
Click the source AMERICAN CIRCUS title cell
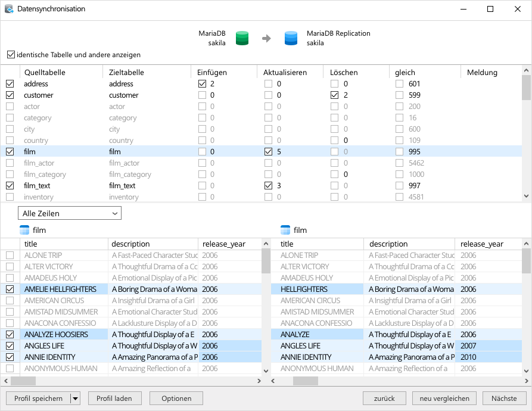point(64,300)
